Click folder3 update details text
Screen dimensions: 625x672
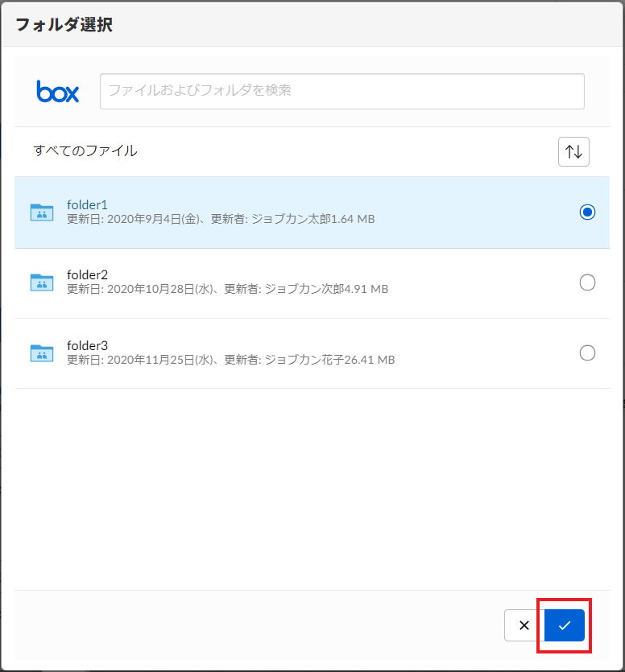[x=231, y=360]
